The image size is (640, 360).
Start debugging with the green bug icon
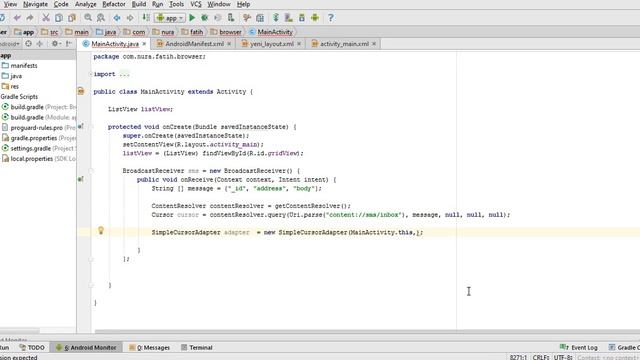tap(204, 18)
